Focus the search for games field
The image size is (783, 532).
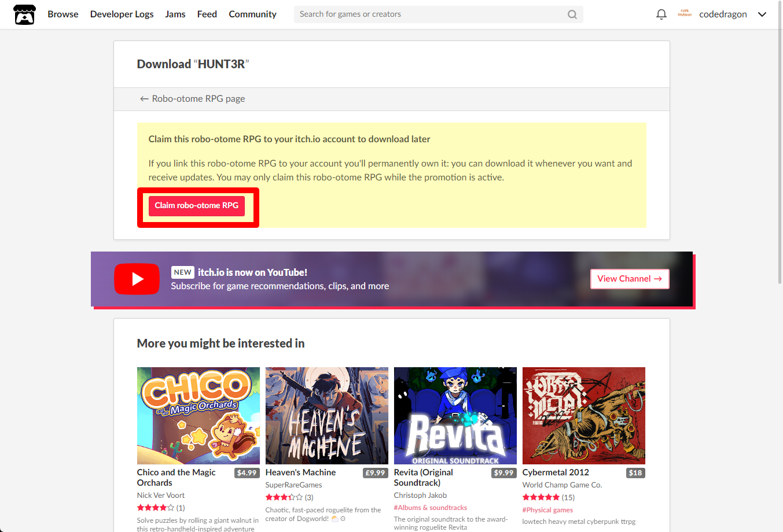click(438, 14)
